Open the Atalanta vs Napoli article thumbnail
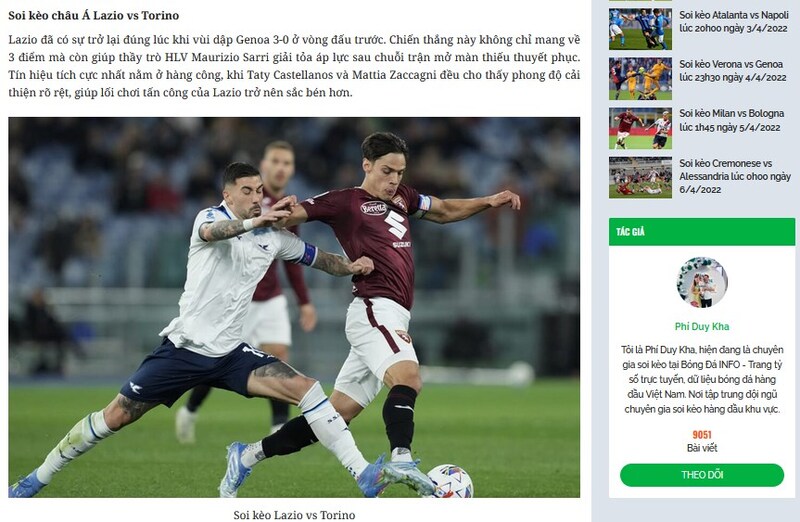 (640, 29)
